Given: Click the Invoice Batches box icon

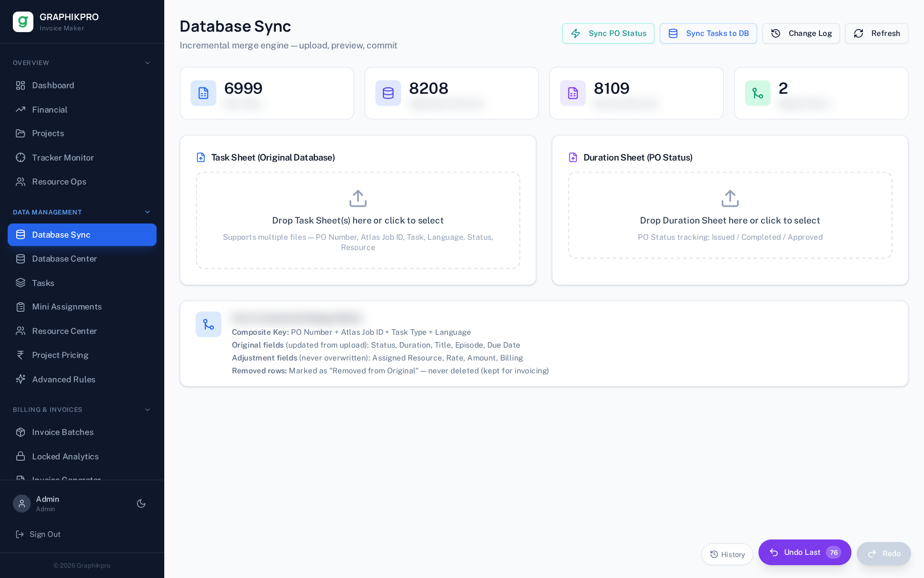Looking at the screenshot, I should click(21, 432).
